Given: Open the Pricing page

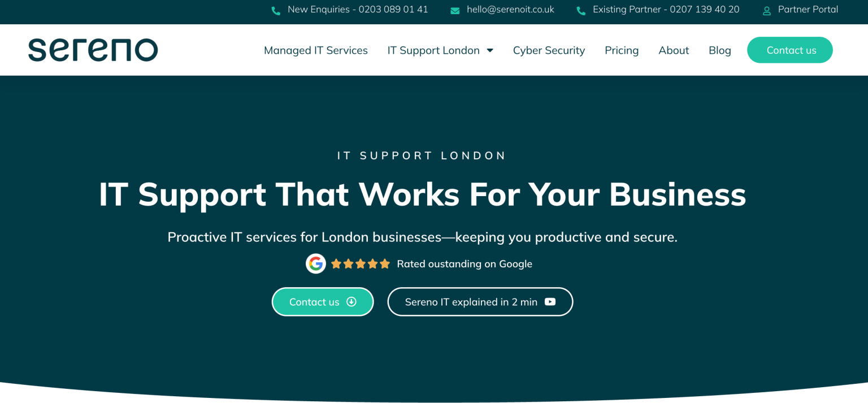Looking at the screenshot, I should tap(622, 50).
